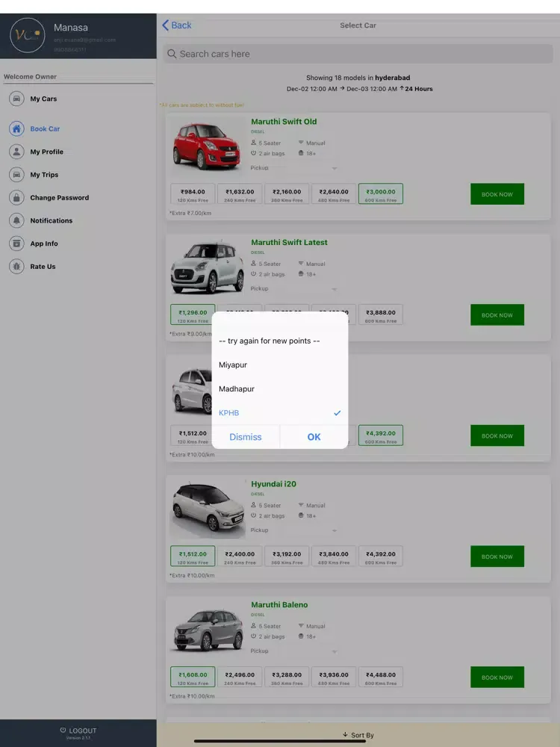The image size is (560, 747).
Task: Select the try again for new points option
Action: point(280,341)
